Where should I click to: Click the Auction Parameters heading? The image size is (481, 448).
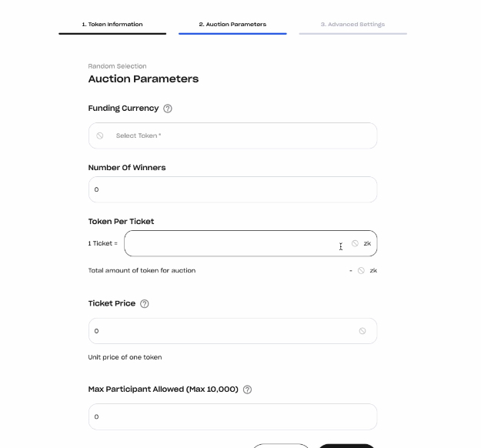143,79
